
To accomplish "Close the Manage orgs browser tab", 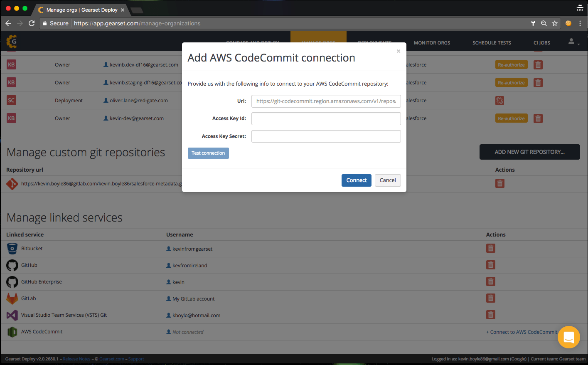I will tap(123, 10).
